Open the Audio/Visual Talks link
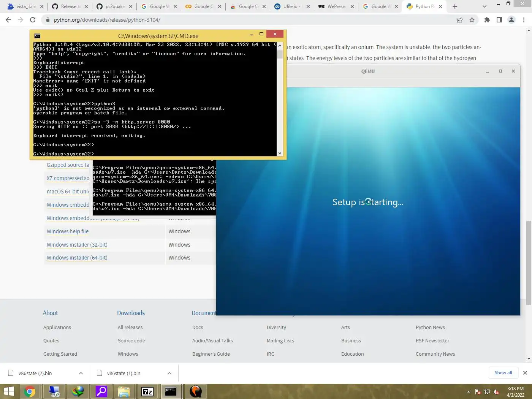The width and height of the screenshot is (532, 399). tap(212, 340)
